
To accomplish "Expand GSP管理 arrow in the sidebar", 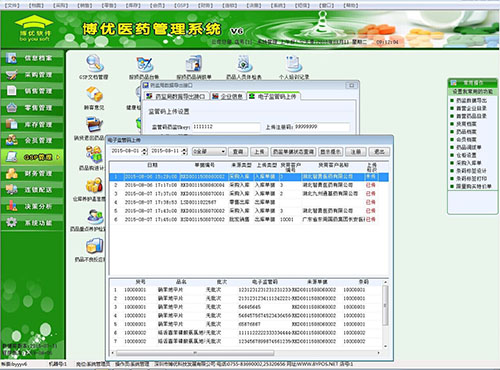I will [59, 157].
